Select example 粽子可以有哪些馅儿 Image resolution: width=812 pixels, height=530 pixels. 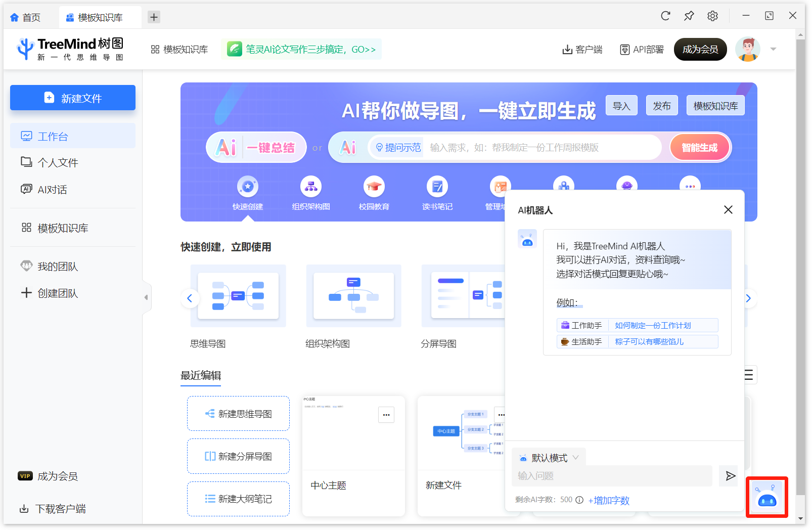[x=649, y=341]
